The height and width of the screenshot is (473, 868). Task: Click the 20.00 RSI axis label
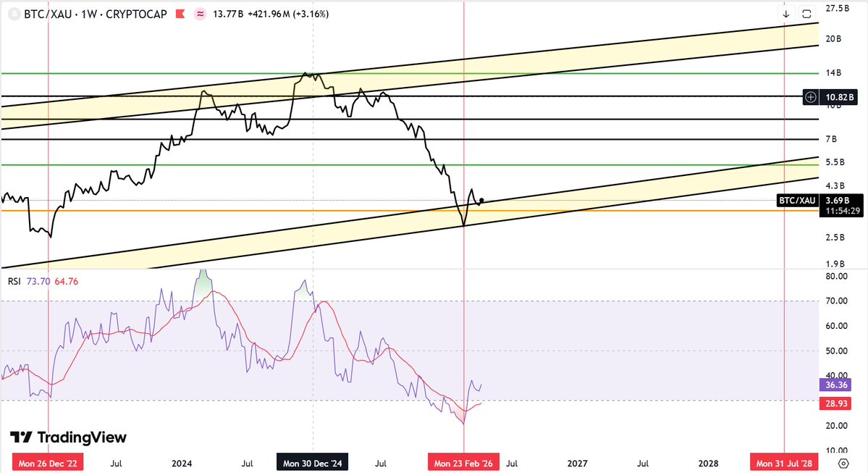(836, 425)
